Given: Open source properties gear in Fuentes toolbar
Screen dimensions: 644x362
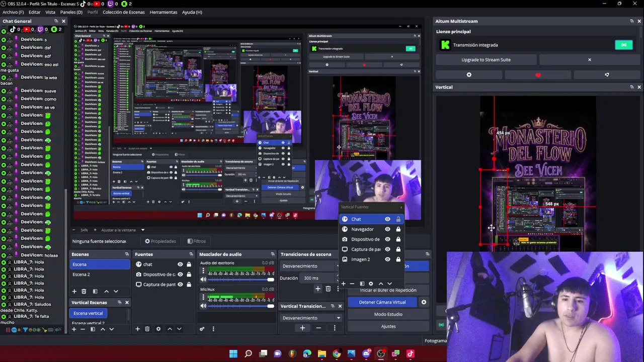Looking at the screenshot, I should [x=158, y=329].
